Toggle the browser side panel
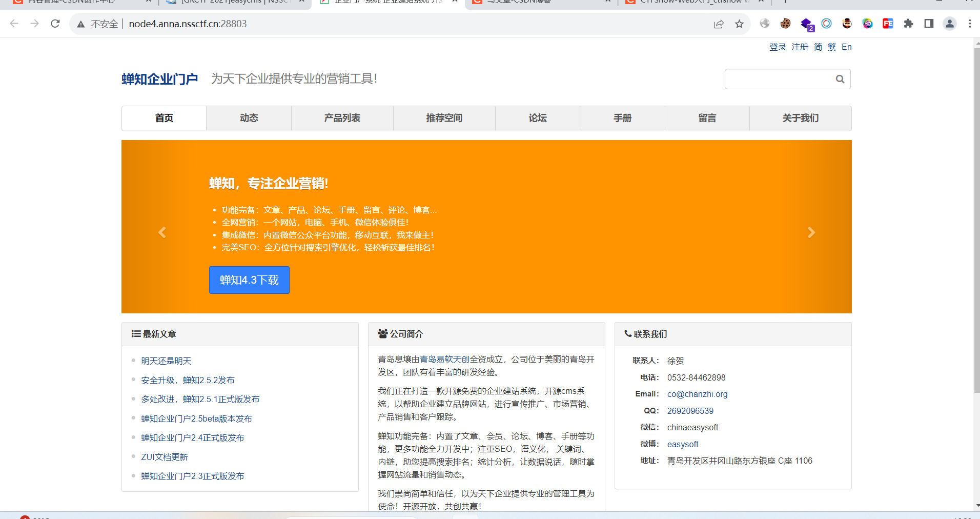 pos(929,24)
